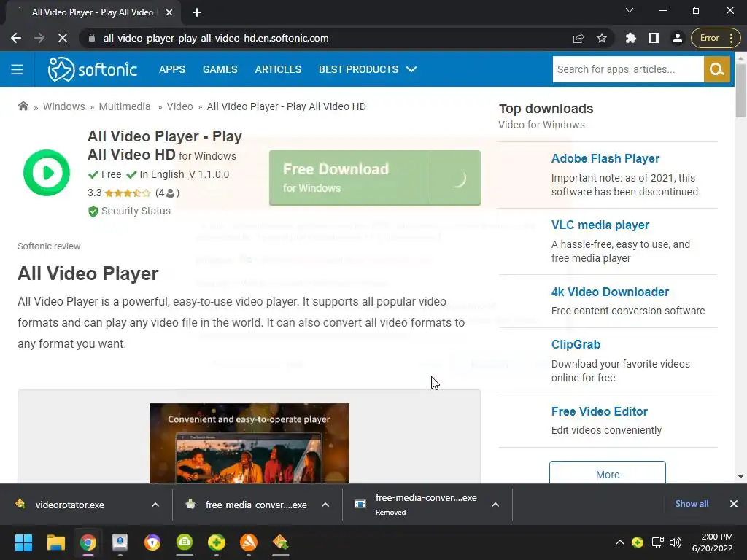This screenshot has height=560, width=747.
Task: Open Softonic hamburger menu
Action: (18, 69)
